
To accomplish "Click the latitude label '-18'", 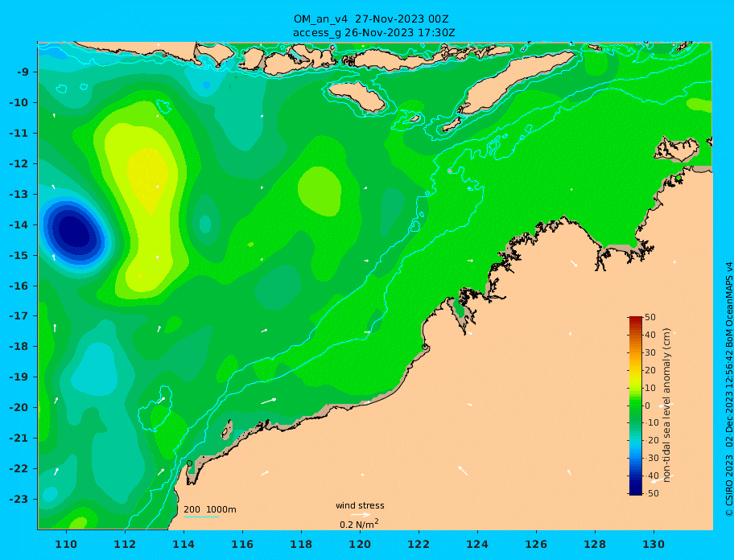I will pyautogui.click(x=19, y=347).
